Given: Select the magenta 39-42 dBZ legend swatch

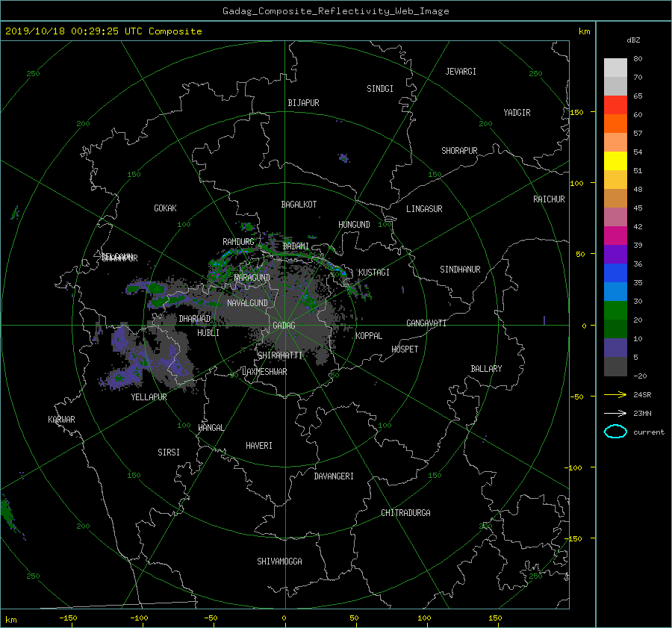Looking at the screenshot, I should [615, 236].
